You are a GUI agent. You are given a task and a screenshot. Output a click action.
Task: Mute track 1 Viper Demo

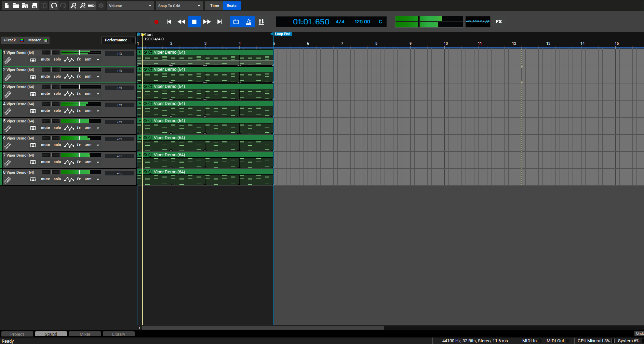coord(45,59)
